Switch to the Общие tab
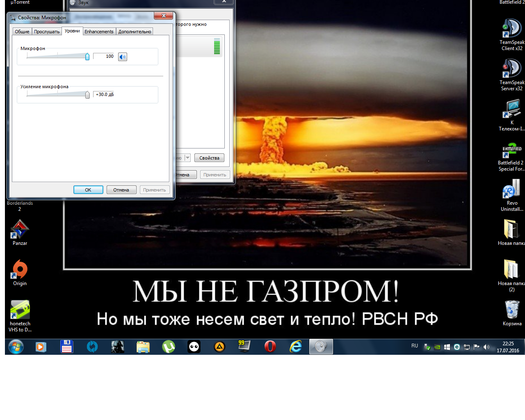This screenshot has width=525, height=420. pos(22,32)
